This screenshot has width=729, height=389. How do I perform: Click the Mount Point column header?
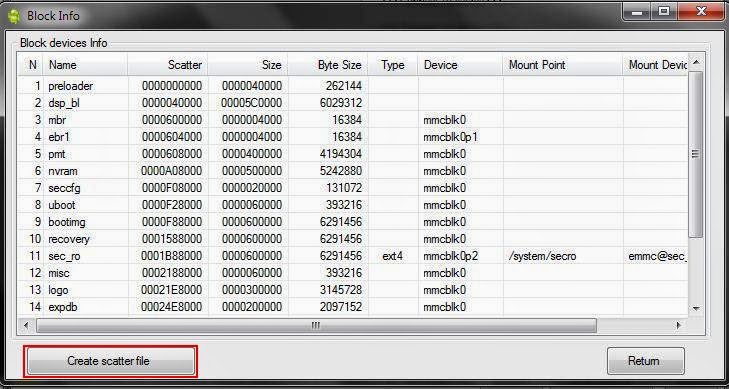click(x=563, y=65)
